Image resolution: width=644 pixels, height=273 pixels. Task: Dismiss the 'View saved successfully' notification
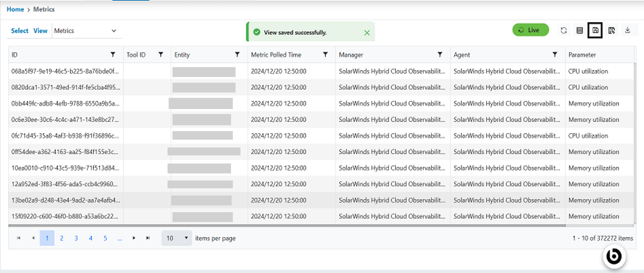tap(367, 32)
